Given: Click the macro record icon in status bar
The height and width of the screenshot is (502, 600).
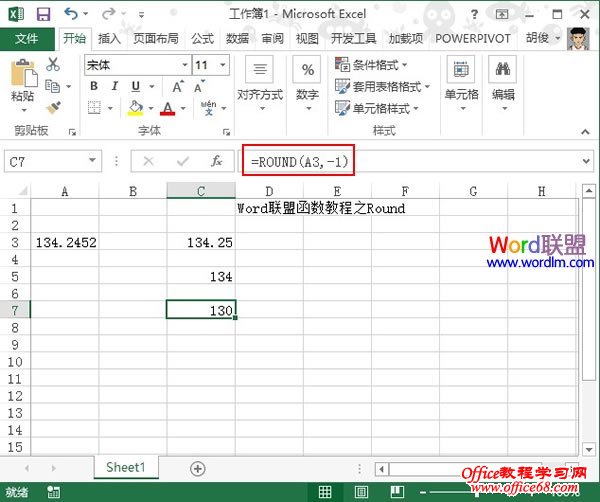Looking at the screenshot, I should point(53,492).
